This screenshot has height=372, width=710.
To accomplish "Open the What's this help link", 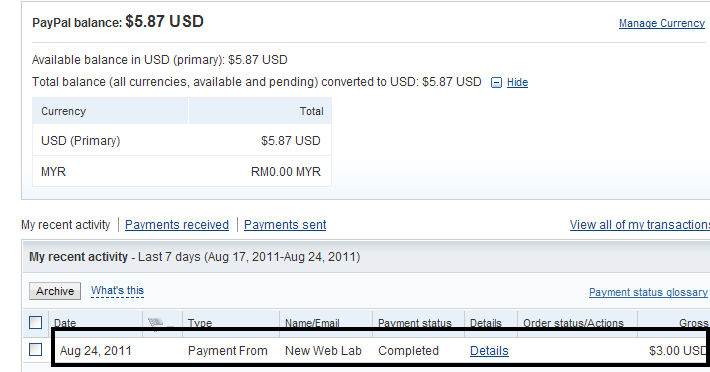I will click(x=117, y=291).
